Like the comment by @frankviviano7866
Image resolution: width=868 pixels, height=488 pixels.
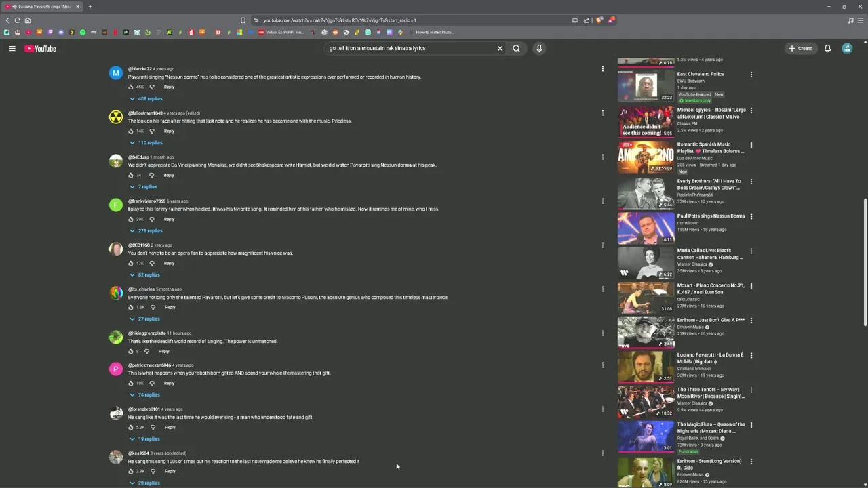[131, 219]
